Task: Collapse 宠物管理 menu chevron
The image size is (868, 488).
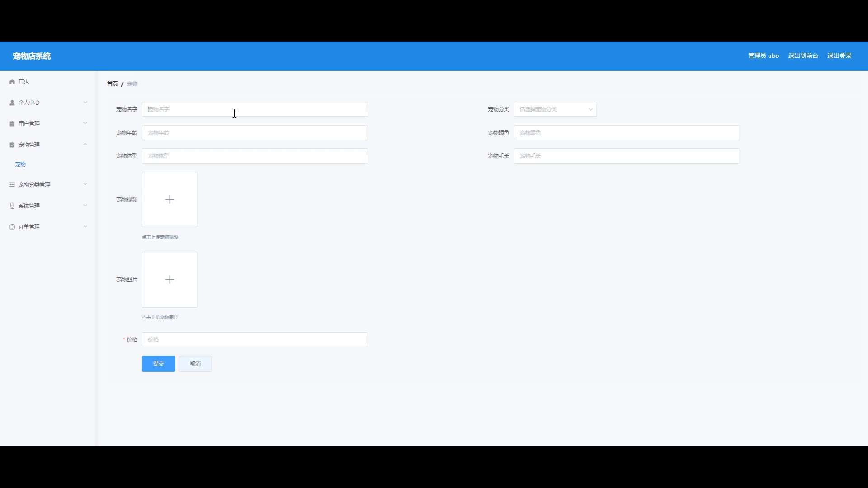Action: pyautogui.click(x=85, y=145)
